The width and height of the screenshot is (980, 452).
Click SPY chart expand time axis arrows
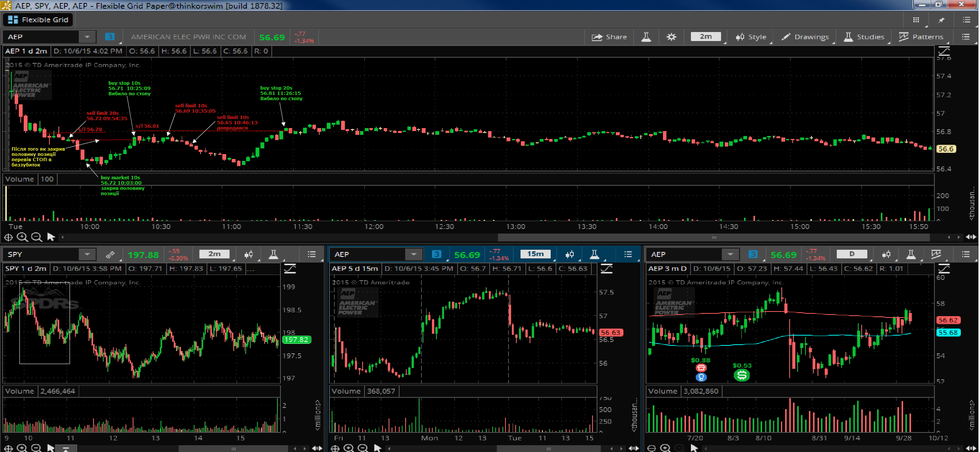tap(317, 449)
